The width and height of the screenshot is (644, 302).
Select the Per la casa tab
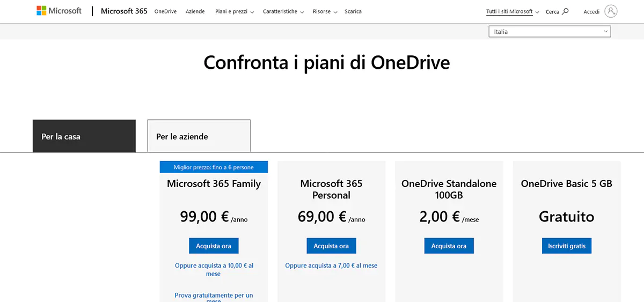click(x=84, y=136)
